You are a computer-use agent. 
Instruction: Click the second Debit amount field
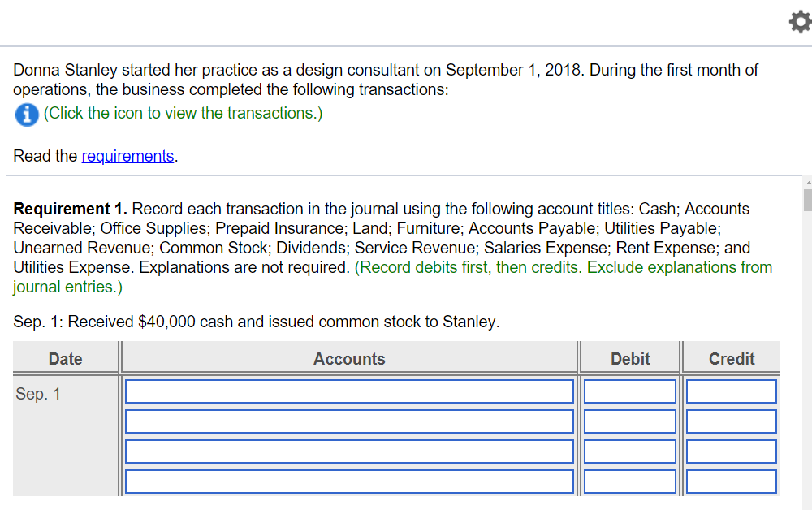pos(630,421)
